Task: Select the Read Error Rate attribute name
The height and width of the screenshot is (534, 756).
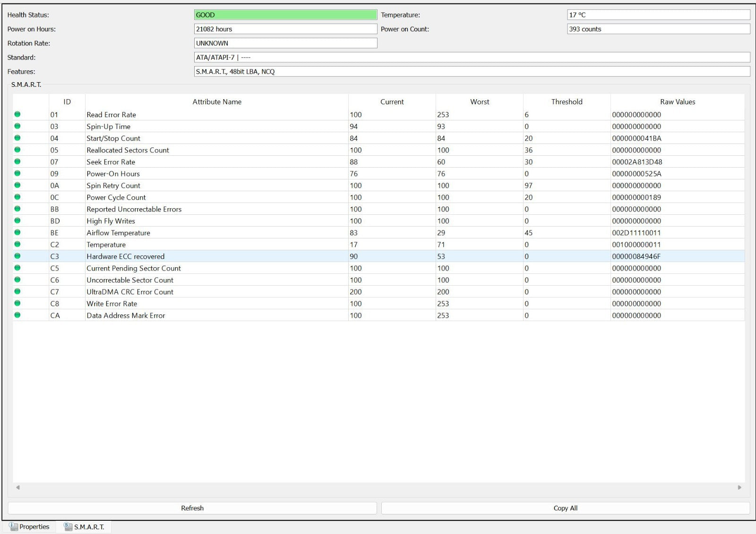Action: (x=111, y=115)
